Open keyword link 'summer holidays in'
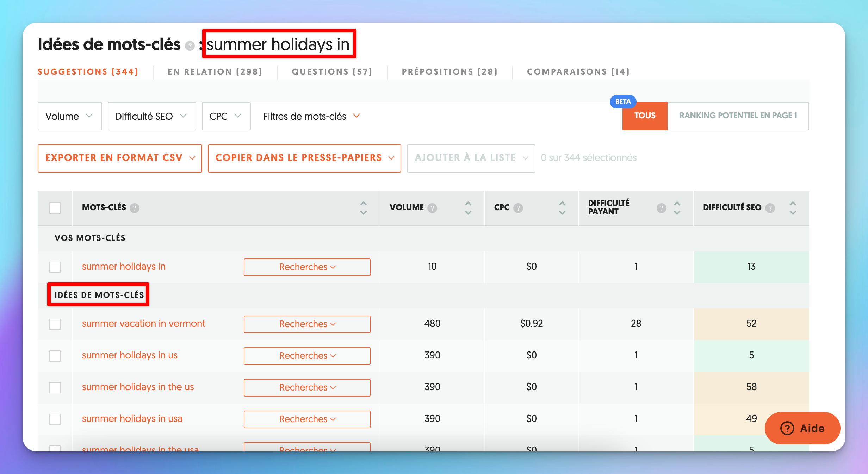 (124, 267)
